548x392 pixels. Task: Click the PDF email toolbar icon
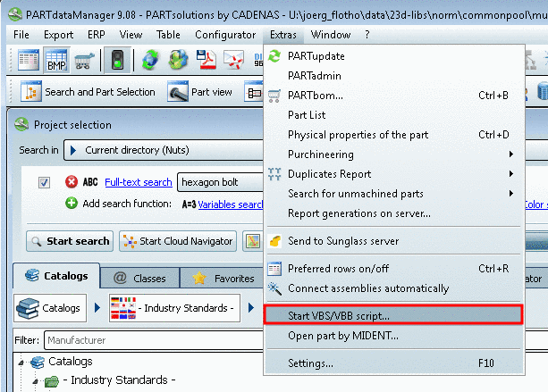click(x=233, y=60)
